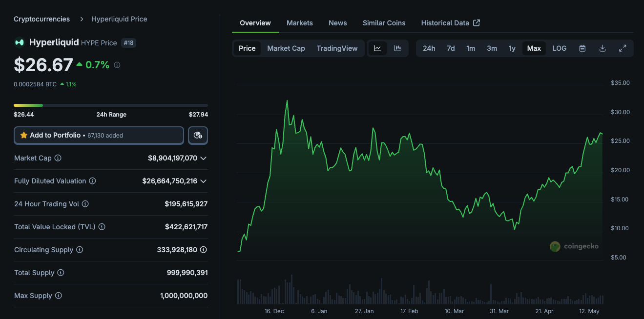Set chart range to 7d
Screen dimensions: 644x319
click(x=451, y=48)
